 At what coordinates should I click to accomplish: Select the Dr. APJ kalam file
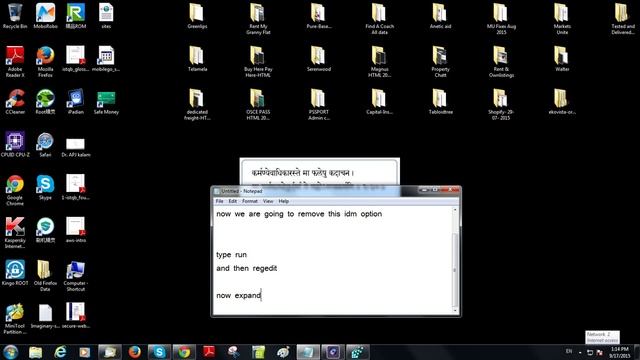pos(76,147)
